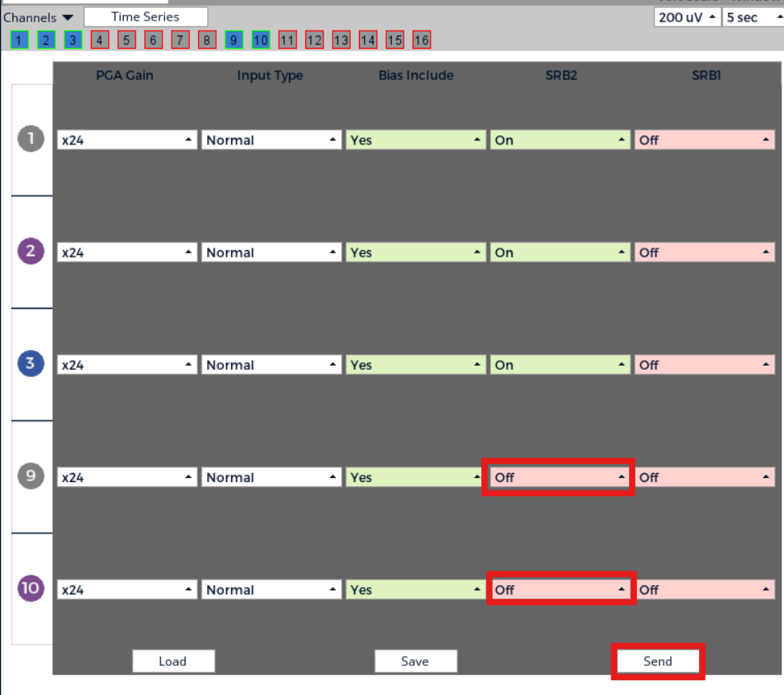
Task: Enable channel 14 in Channels bar
Action: point(368,40)
